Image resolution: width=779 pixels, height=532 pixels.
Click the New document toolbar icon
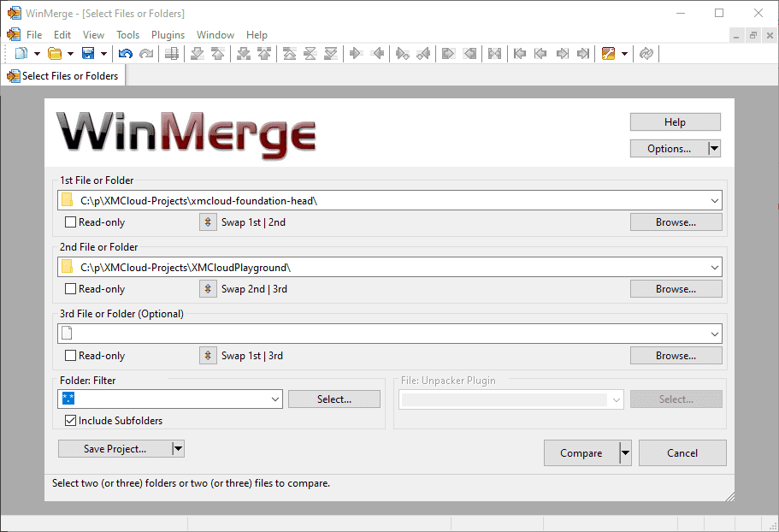click(x=21, y=54)
